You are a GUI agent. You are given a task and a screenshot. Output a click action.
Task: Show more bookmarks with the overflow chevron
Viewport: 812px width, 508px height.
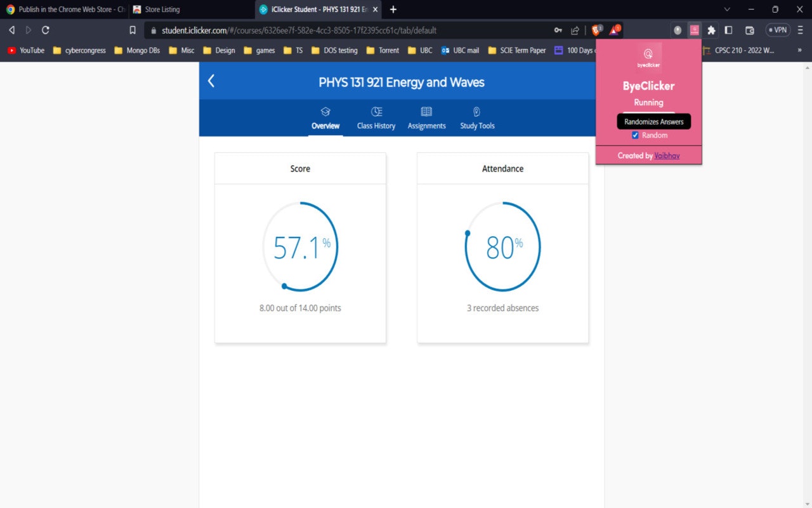[x=799, y=50]
